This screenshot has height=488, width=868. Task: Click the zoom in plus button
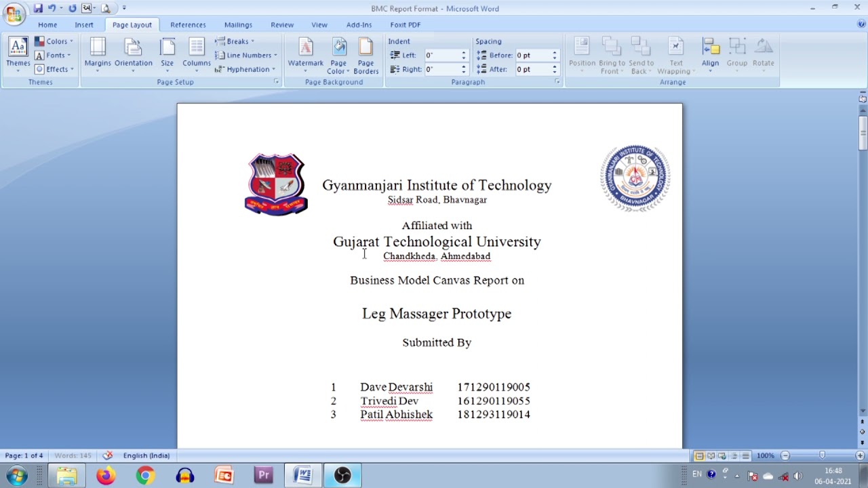860,455
